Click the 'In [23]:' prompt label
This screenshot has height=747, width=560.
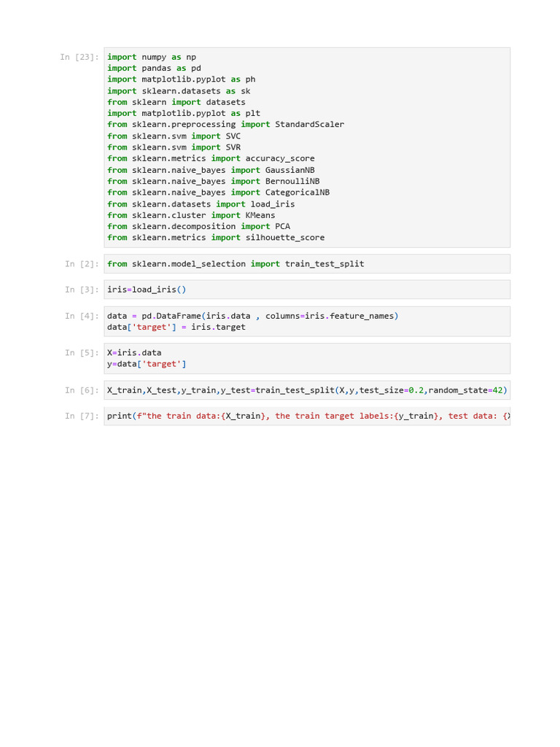[79, 57]
